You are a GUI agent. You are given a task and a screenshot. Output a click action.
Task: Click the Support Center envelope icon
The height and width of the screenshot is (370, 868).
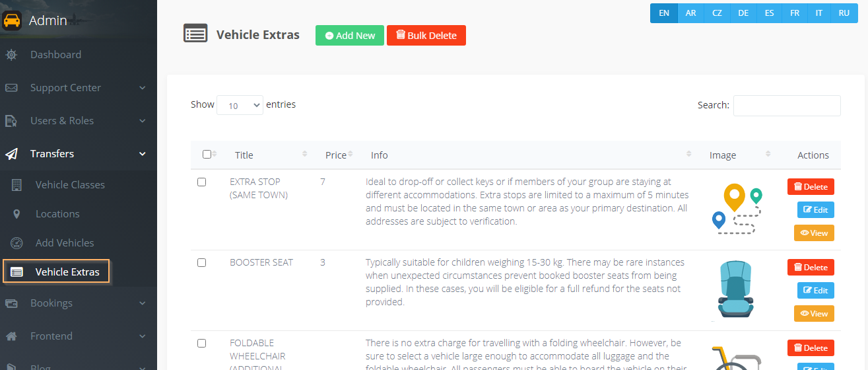click(x=11, y=88)
